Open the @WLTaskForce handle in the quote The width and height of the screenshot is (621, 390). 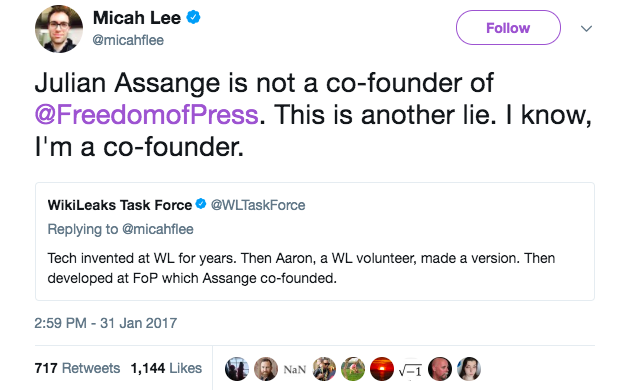258,205
